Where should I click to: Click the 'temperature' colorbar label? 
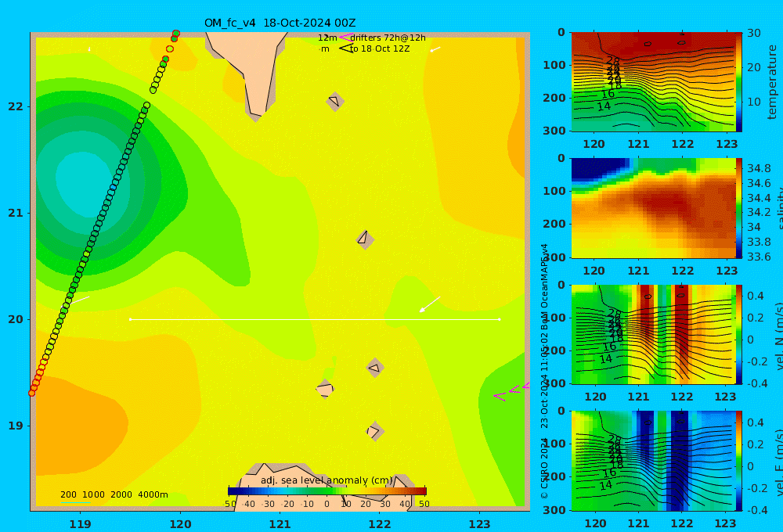pos(772,82)
